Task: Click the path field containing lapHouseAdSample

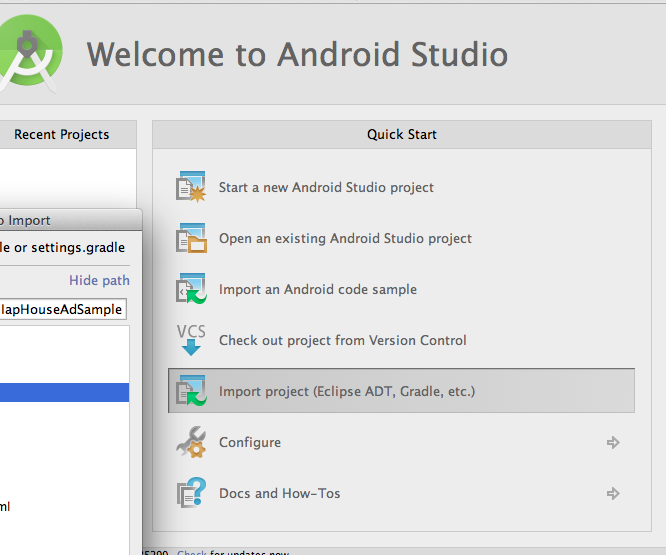Action: [x=63, y=309]
